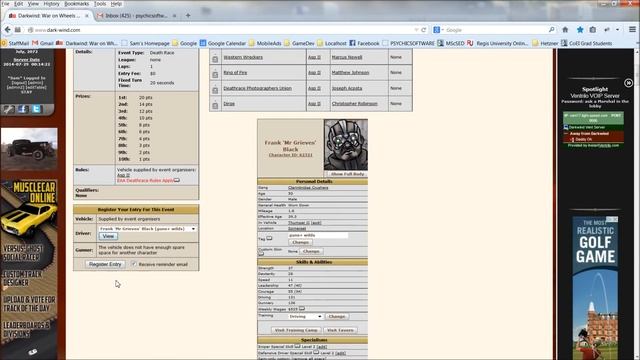Screen dimensions: 640x360
Task: Open the Bookmarks menu
Action: (76, 4)
